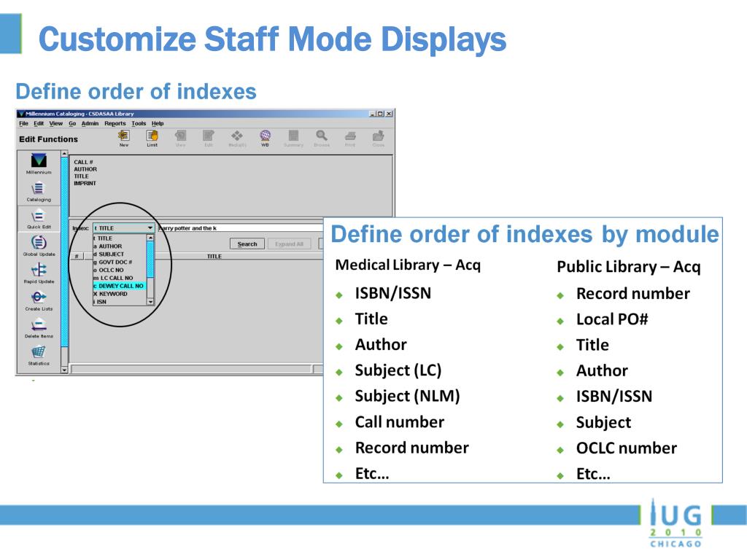Viewport: 747px width, 560px height.
Task: Minimize the Millennium Cataloging window
Action: tap(373, 114)
